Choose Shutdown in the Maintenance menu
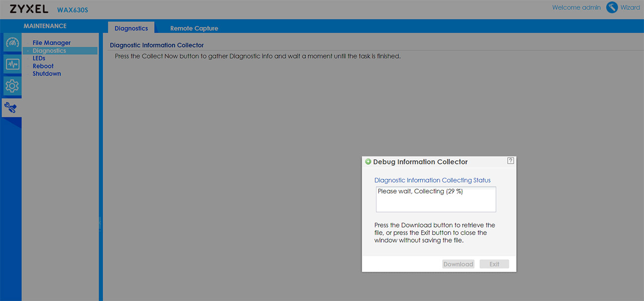 [x=47, y=73]
